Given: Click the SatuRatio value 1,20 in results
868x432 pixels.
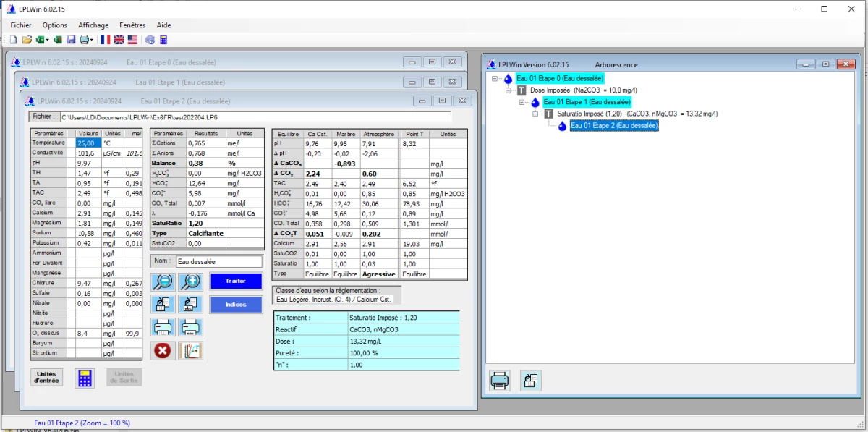Looking at the screenshot, I should pos(206,224).
